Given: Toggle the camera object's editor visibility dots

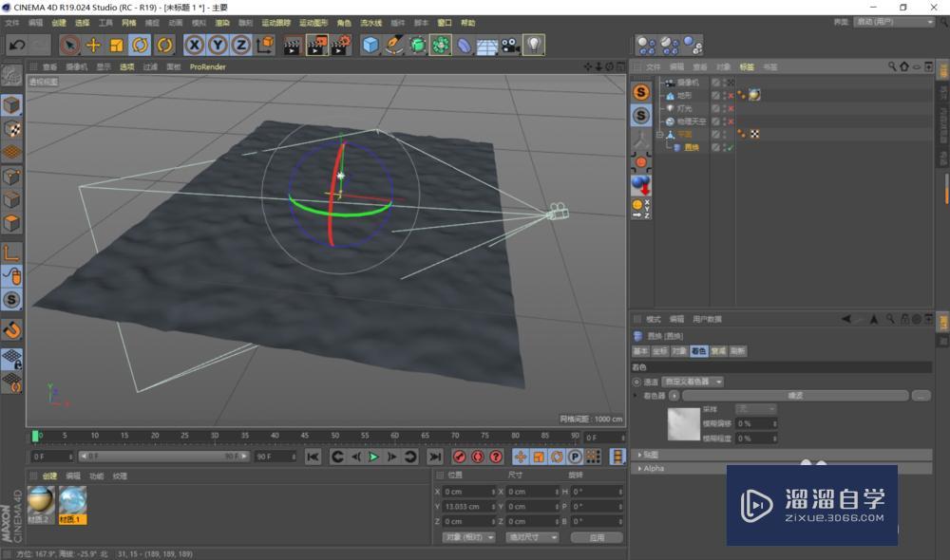Looking at the screenshot, I should point(725,83).
